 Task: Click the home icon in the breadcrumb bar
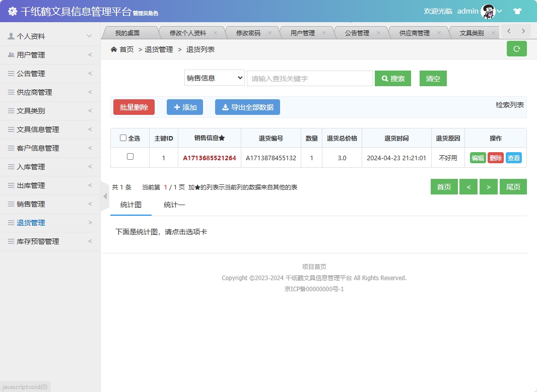tap(113, 49)
